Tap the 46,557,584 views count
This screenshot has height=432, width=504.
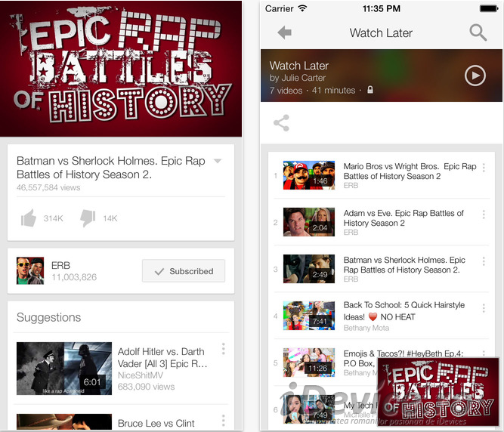48,187
